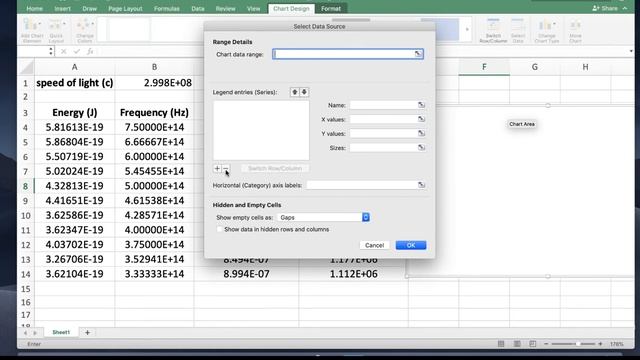Switch to Page Break Preview in status bar
Screen dimensions: 640x360
tap(533, 344)
